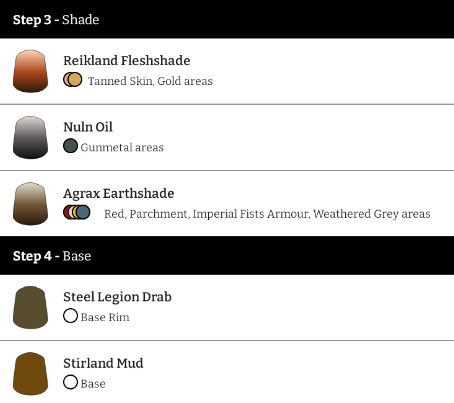Image resolution: width=454 pixels, height=403 pixels.
Task: Select the Agrax Earthshade four-color swatch group
Action: coord(77,212)
